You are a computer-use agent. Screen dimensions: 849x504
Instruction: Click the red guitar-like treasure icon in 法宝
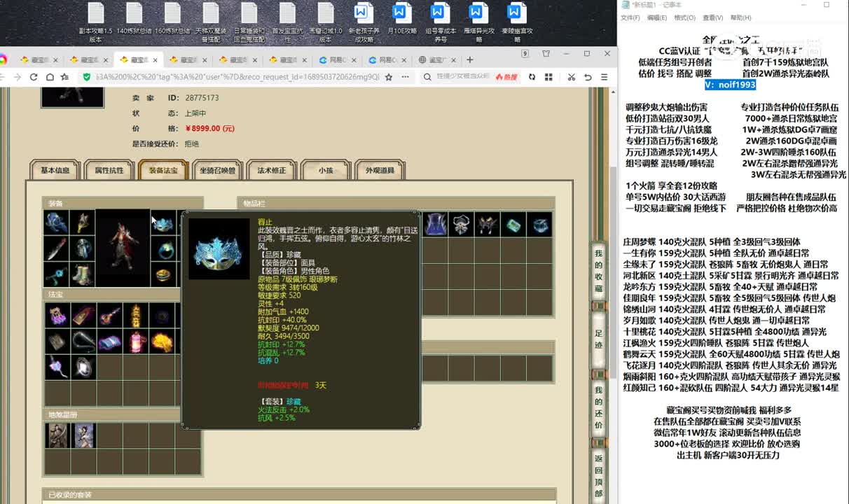click(x=109, y=316)
